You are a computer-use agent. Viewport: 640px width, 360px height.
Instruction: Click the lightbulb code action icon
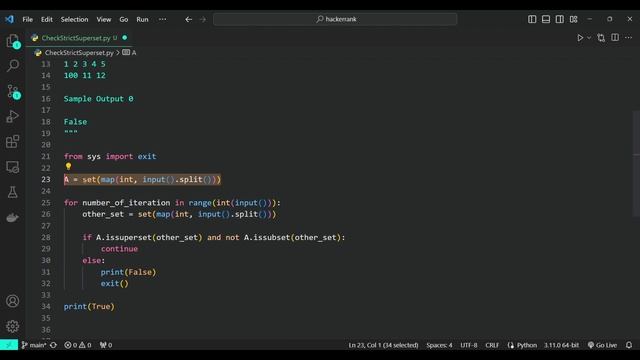point(68,167)
